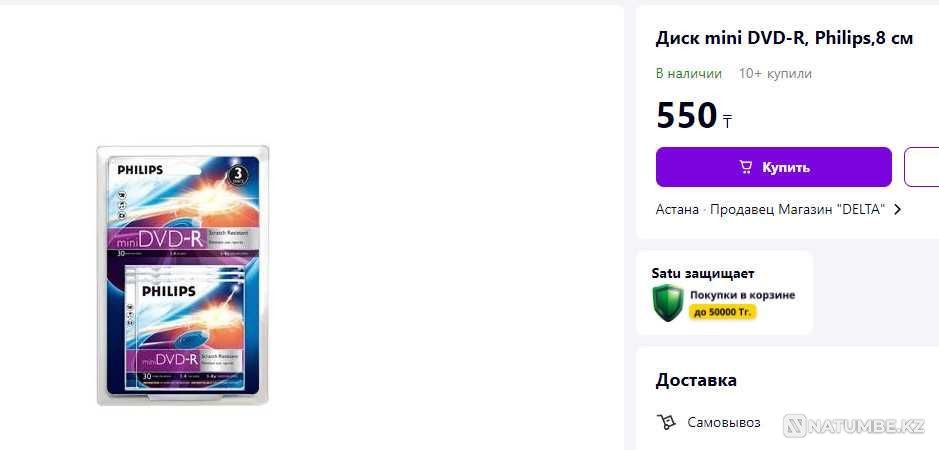
Task: Click the top PHILIPS logo on package
Action: [140, 170]
